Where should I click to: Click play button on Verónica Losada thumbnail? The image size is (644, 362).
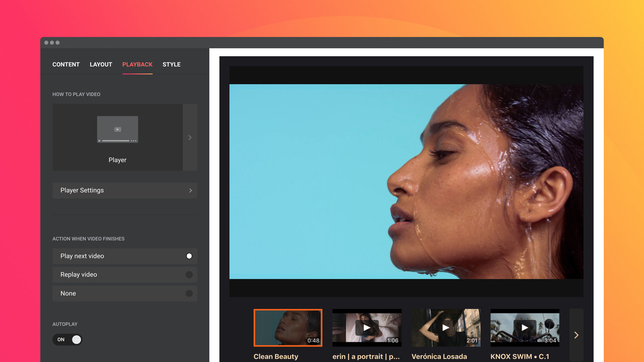pos(446,327)
